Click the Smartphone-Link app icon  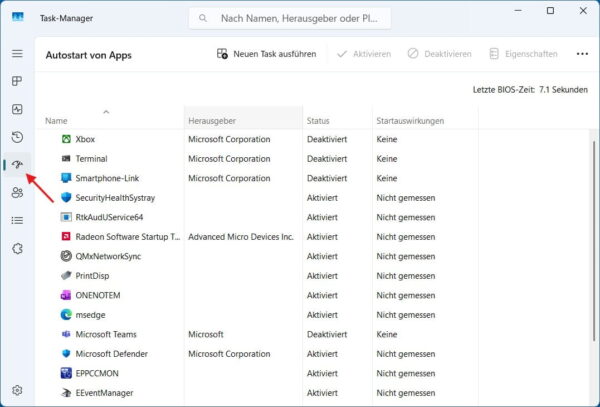(66, 178)
